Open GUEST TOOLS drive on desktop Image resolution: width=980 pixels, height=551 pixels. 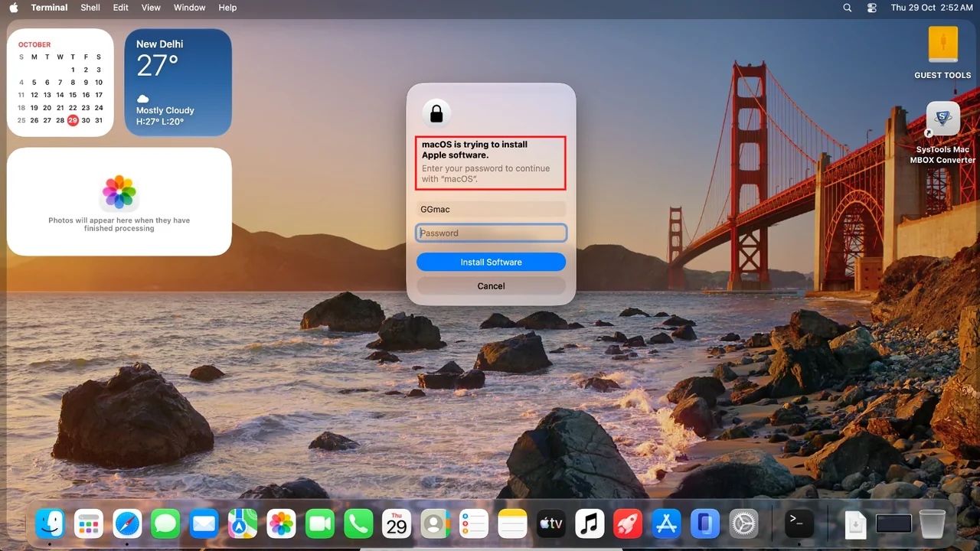tap(942, 53)
